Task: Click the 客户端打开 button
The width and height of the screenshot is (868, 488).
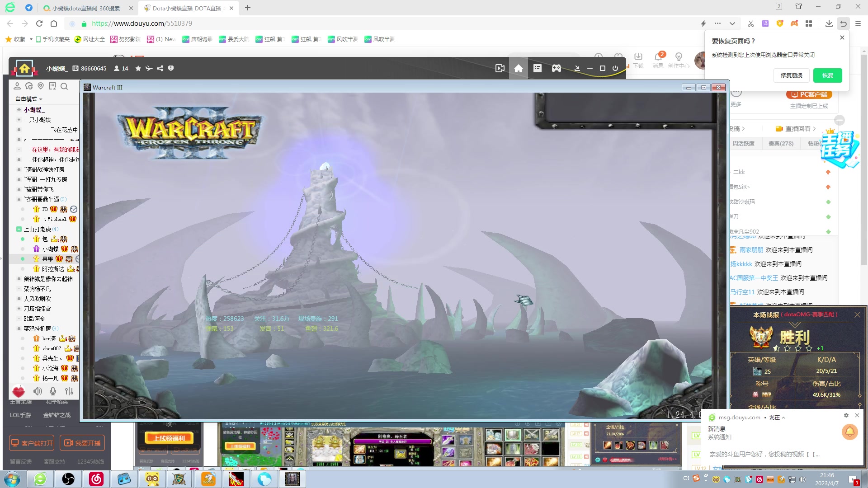Action: tap(32, 443)
